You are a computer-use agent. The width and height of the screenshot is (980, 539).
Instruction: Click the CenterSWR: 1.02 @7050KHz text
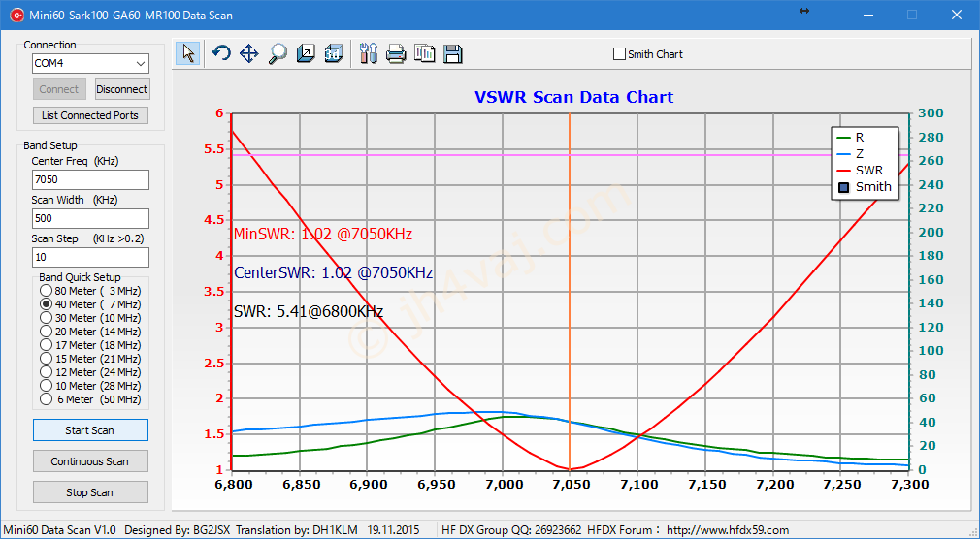[x=333, y=273]
